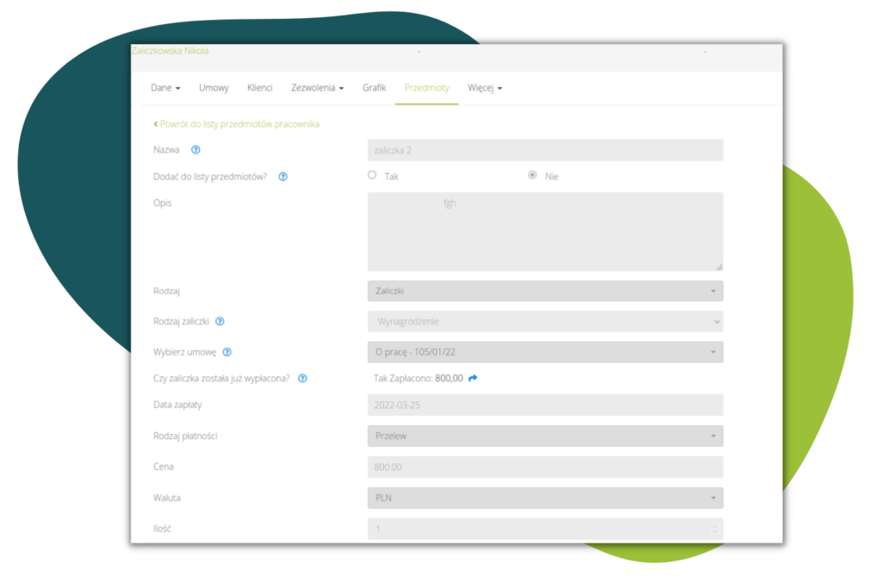The width and height of the screenshot is (882, 588).
Task: Click blue arrow icon next to Zapłacono 800,00
Action: (473, 378)
